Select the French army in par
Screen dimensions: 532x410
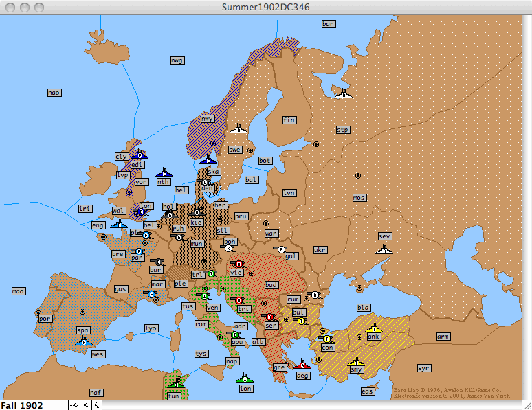click(138, 251)
